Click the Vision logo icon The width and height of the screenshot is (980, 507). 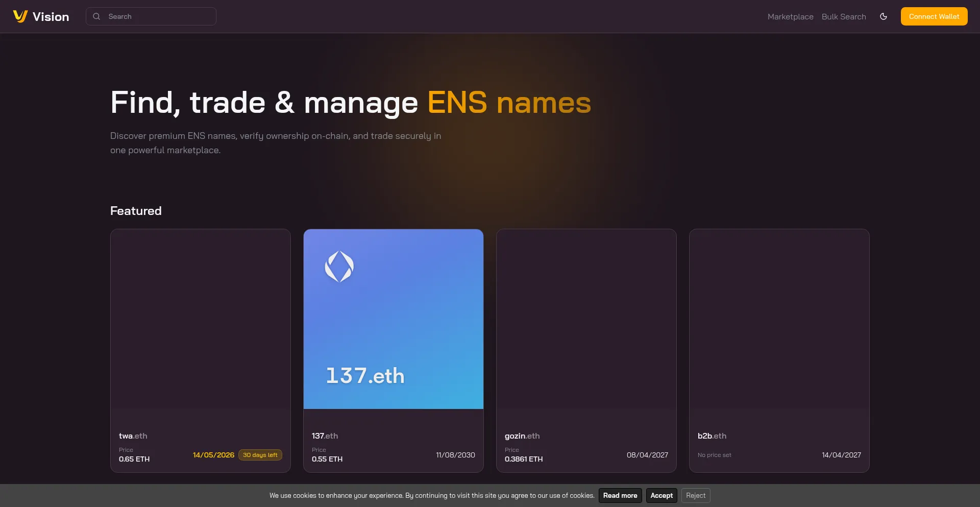click(x=20, y=16)
